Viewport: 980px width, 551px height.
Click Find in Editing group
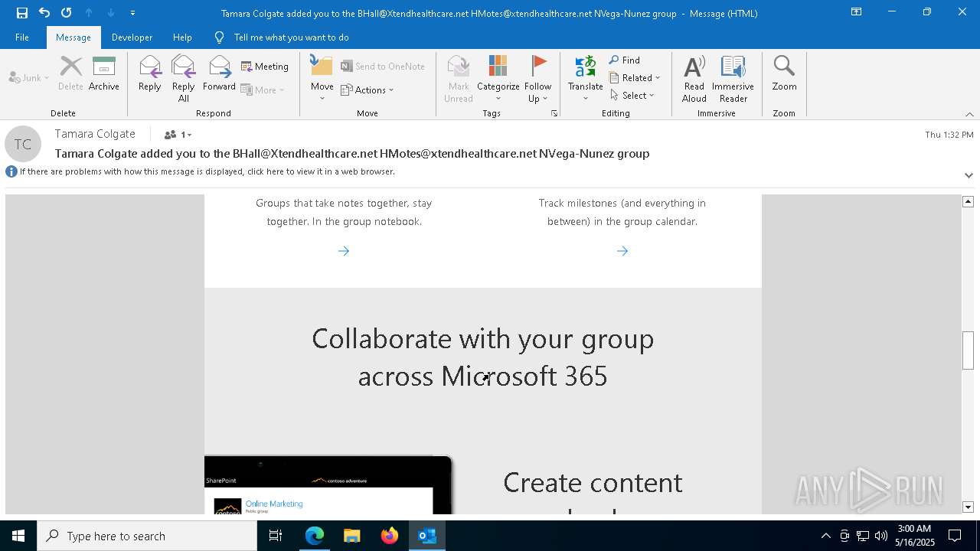[625, 60]
